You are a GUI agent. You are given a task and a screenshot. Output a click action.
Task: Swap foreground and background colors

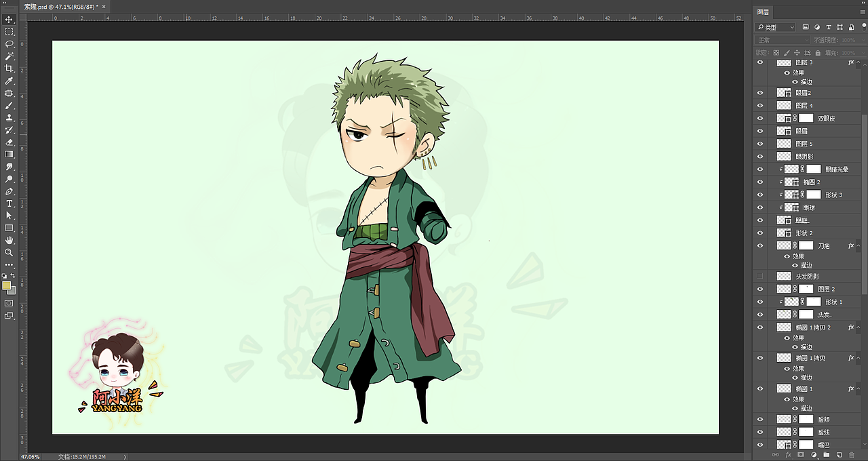click(x=13, y=276)
